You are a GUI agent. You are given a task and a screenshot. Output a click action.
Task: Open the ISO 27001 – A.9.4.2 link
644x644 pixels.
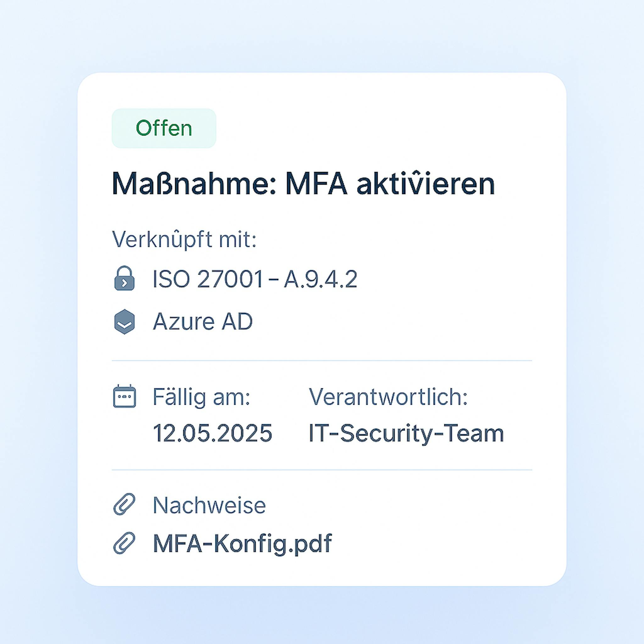pos(255,279)
